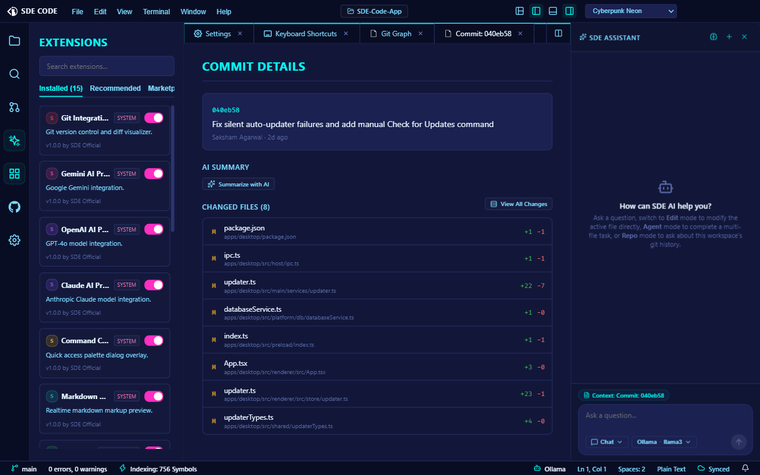Switch to the Git Graph tab
760x475 pixels.
[396, 33]
